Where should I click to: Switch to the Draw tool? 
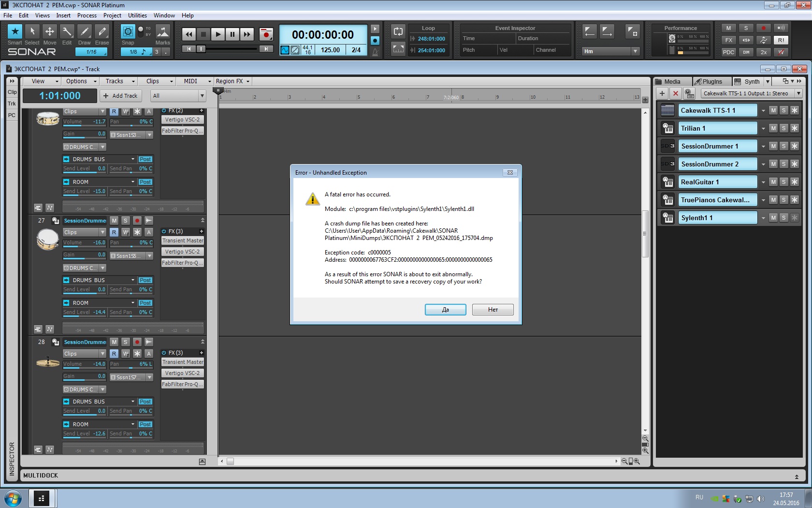(x=85, y=31)
